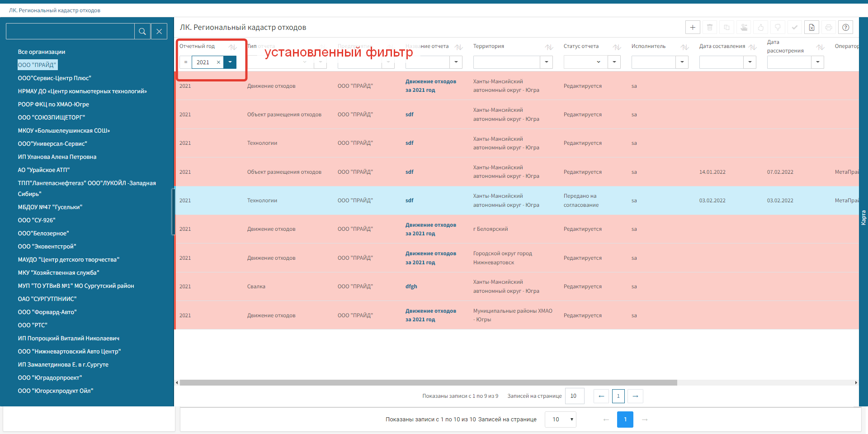The width and height of the screenshot is (868, 434).
Task: Expand Территория filter dropdown arrow
Action: 547,62
